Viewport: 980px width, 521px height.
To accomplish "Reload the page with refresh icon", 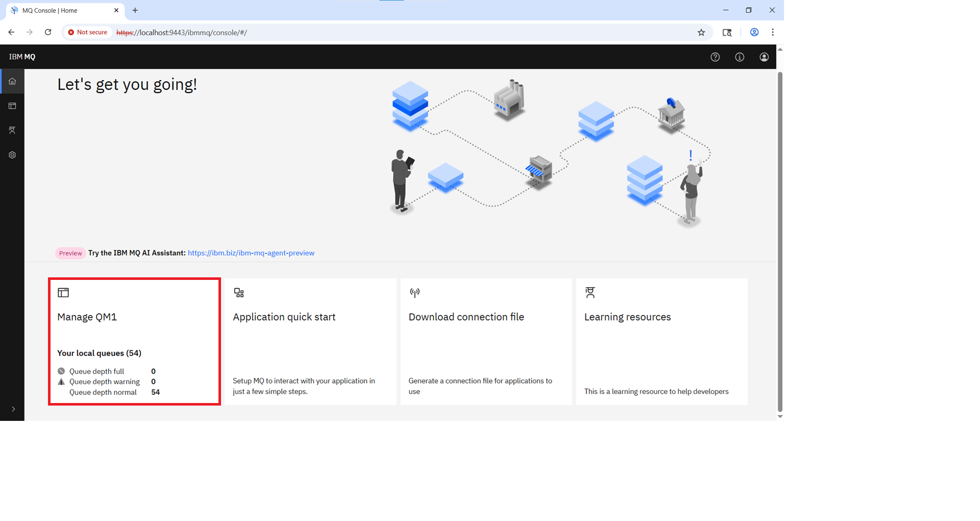I will (x=48, y=32).
